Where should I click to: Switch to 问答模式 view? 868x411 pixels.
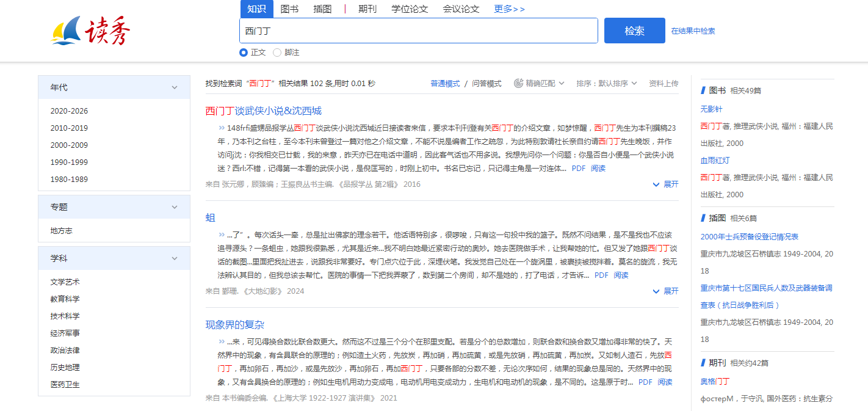point(486,84)
